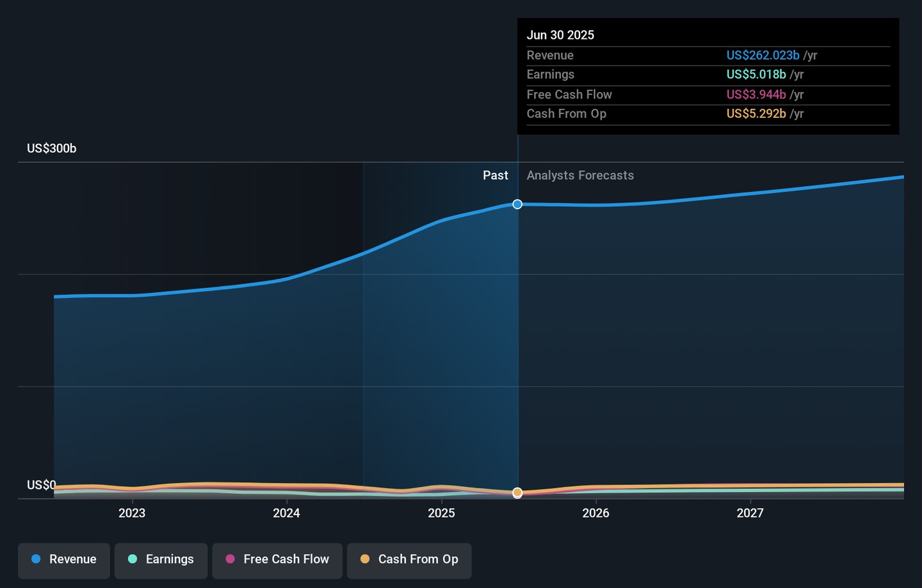Click the pink Free Cash Flow legend dot
The height and width of the screenshot is (588, 922).
point(230,559)
